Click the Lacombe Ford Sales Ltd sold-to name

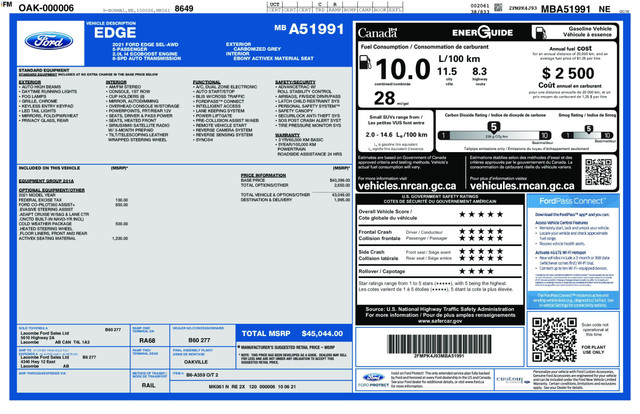[x=45, y=333]
